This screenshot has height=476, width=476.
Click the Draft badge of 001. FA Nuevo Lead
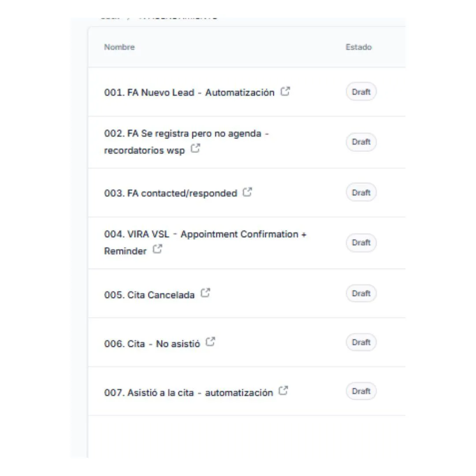361,92
